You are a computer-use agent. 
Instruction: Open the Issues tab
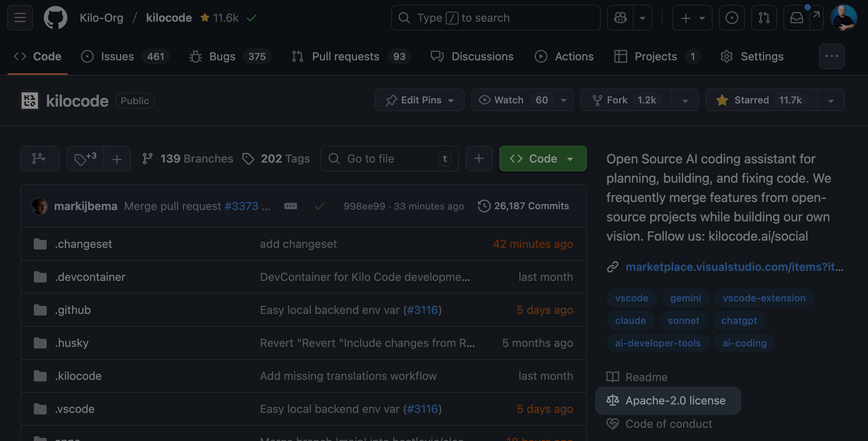[125, 57]
